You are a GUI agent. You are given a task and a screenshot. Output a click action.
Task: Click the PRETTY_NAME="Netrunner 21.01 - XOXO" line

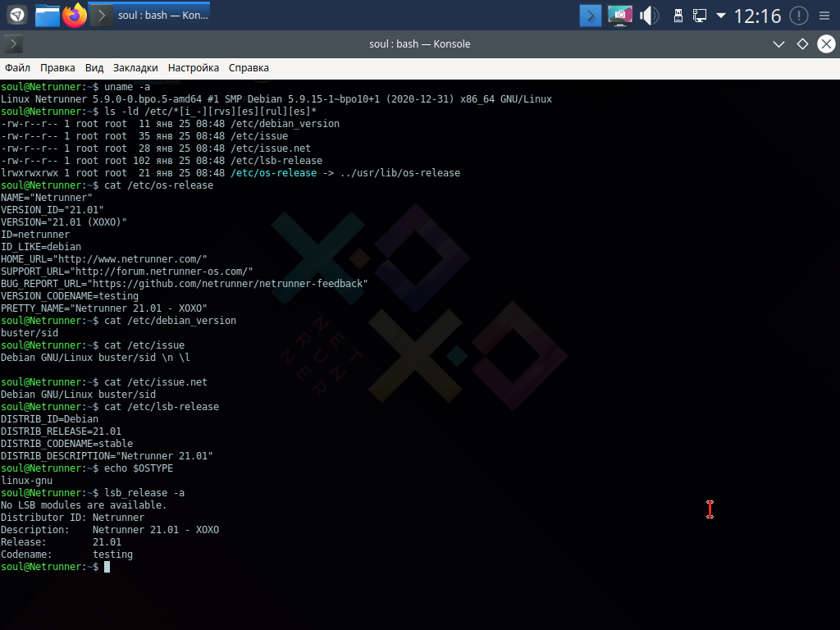pyautogui.click(x=104, y=308)
